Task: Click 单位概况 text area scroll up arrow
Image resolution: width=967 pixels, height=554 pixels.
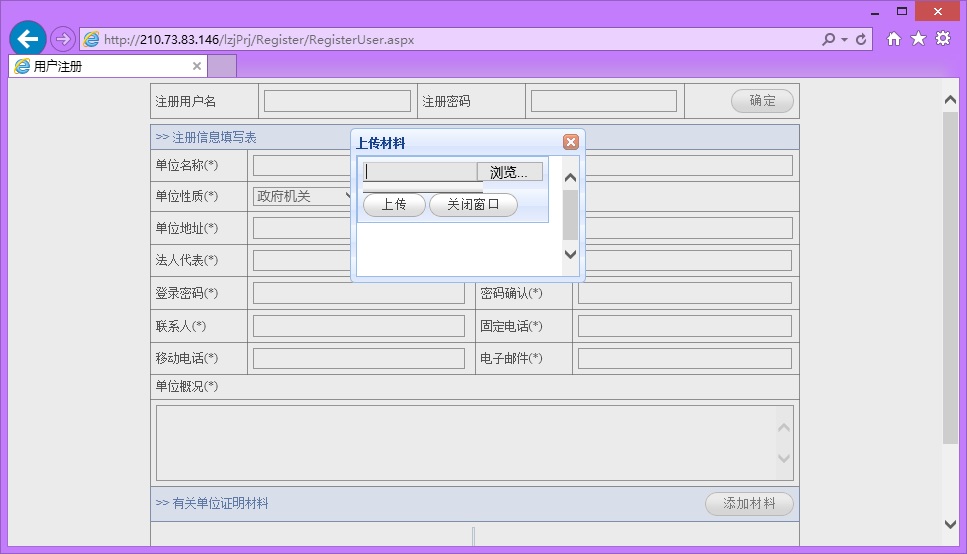Action: point(784,428)
